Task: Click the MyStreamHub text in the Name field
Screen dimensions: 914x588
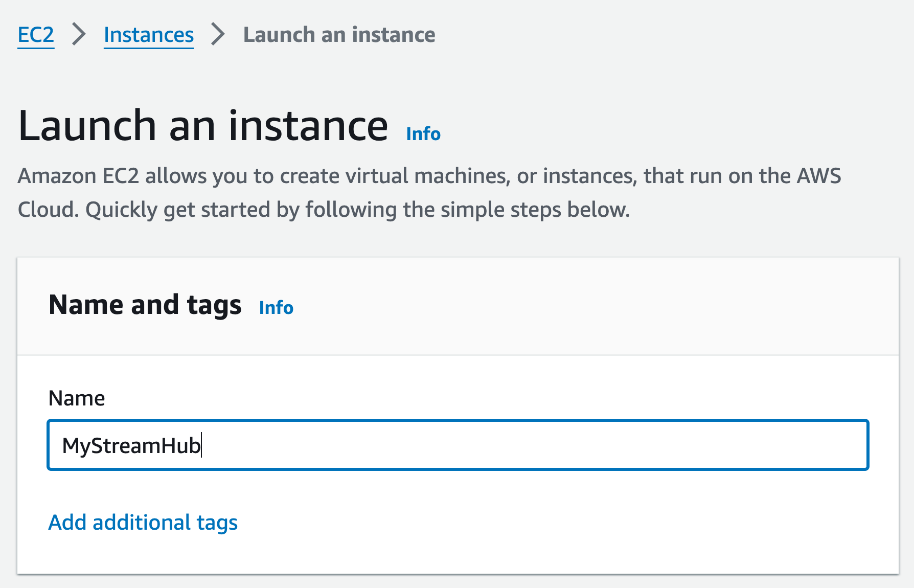Action: 131,446
